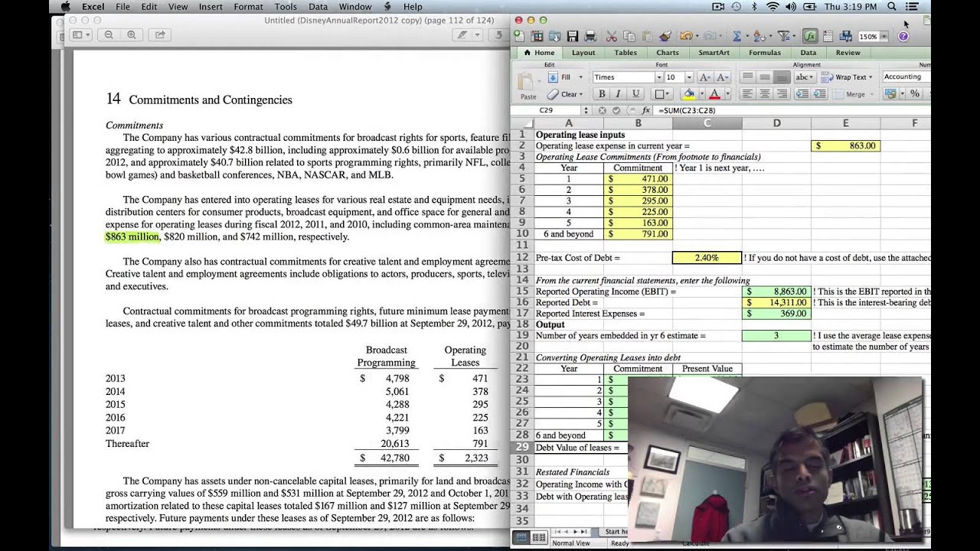Click the Format Painter brush icon
Viewport: 980px width, 551px height.
[665, 36]
